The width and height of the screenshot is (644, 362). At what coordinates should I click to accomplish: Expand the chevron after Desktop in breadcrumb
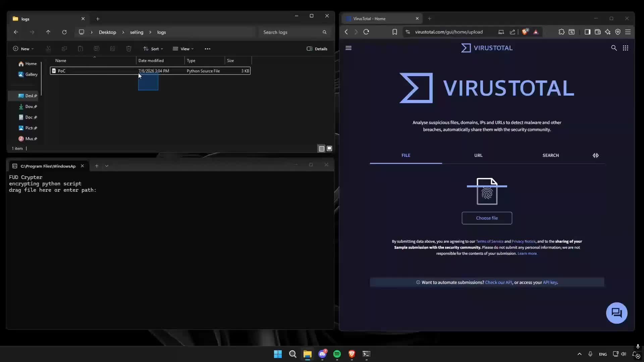click(x=123, y=32)
